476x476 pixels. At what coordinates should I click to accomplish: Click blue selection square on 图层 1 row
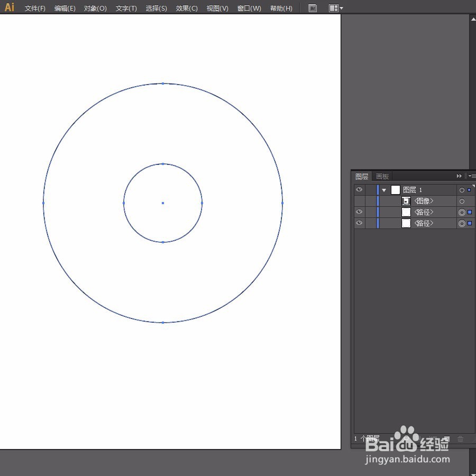469,190
